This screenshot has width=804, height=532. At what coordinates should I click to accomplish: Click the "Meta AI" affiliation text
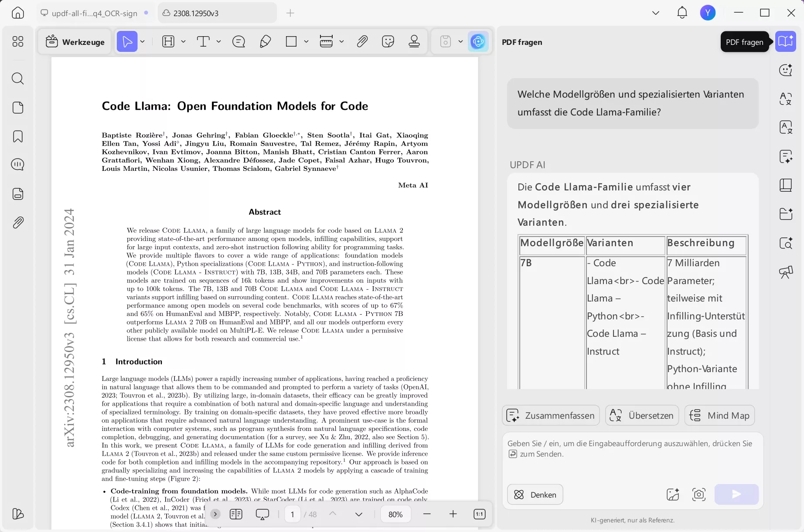(x=413, y=185)
